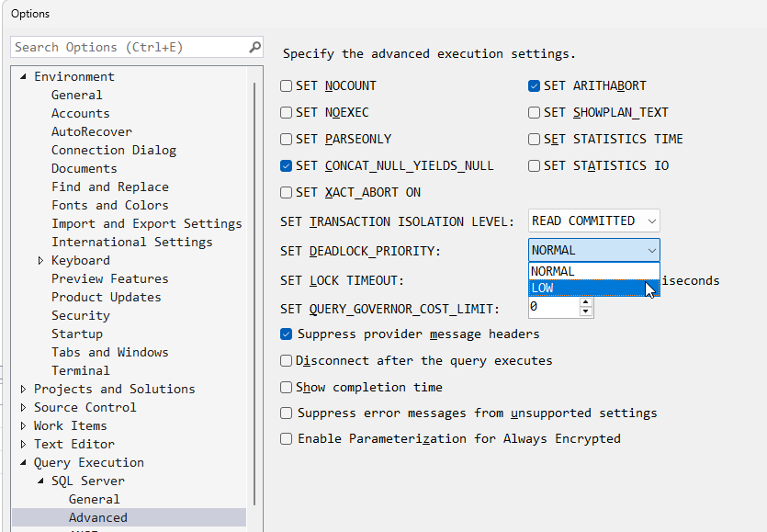Click the options tree vertical scrollbar
This screenshot has height=532, width=767.
[x=255, y=276]
